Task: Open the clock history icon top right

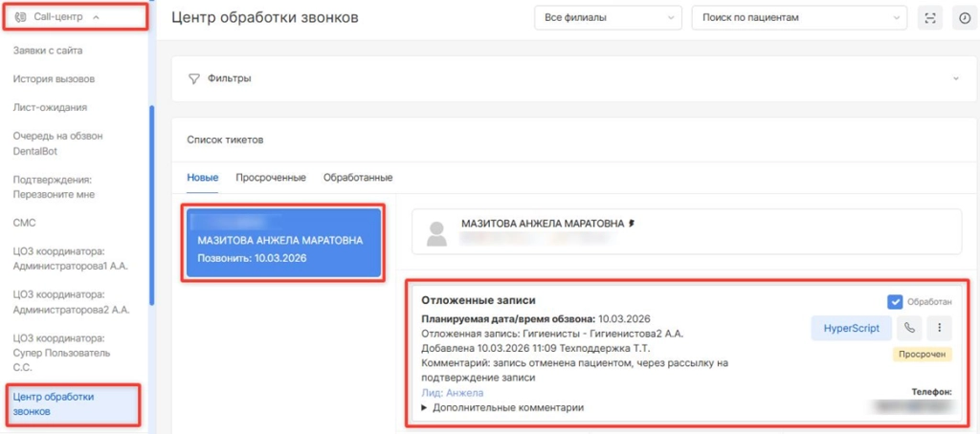Action: point(964,18)
